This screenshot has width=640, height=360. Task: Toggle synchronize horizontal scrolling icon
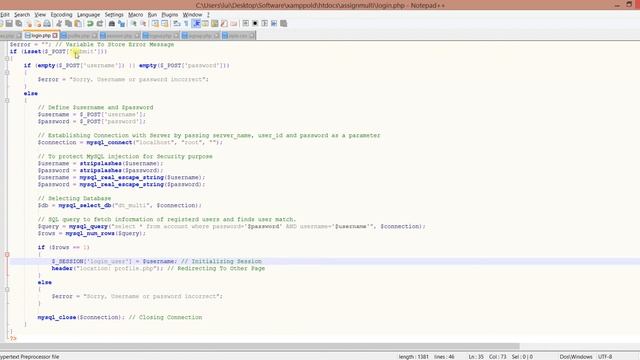click(164, 24)
